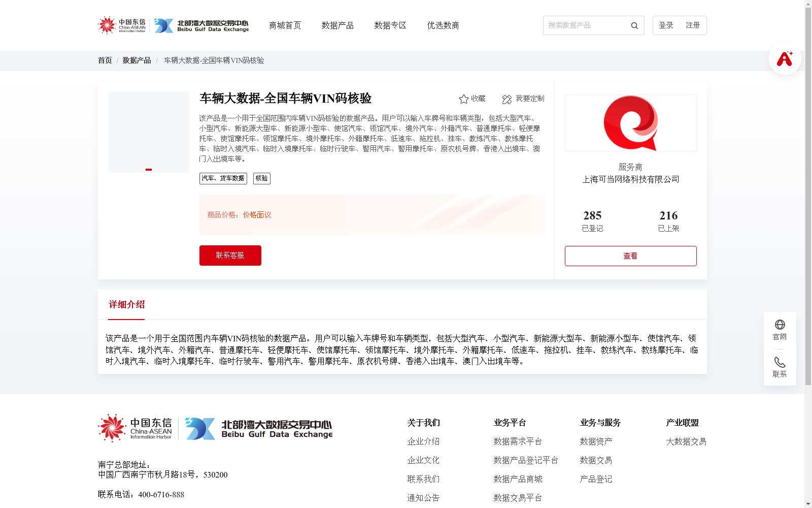Click the 汽车、货车数据 tag
The image size is (812, 508).
(x=223, y=178)
